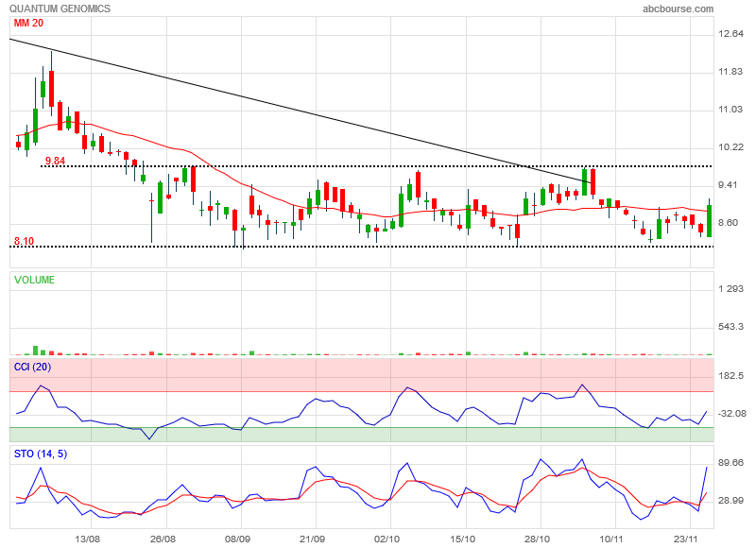Click the 12.64 price axis value
Viewport: 756px width, 548px height.
coord(730,34)
